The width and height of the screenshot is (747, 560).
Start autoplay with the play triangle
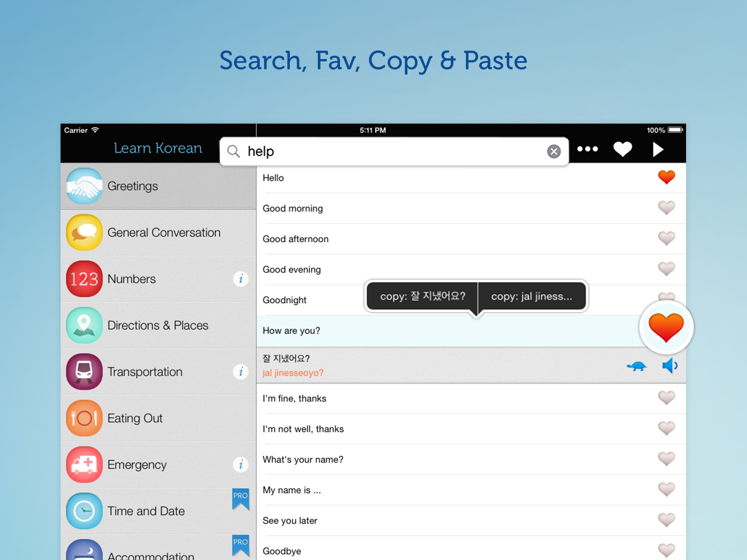(x=658, y=149)
